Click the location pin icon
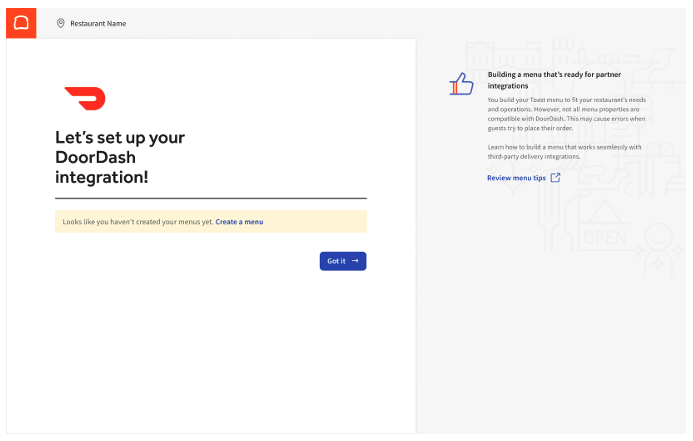The width and height of the screenshot is (693, 441). pyautogui.click(x=61, y=23)
